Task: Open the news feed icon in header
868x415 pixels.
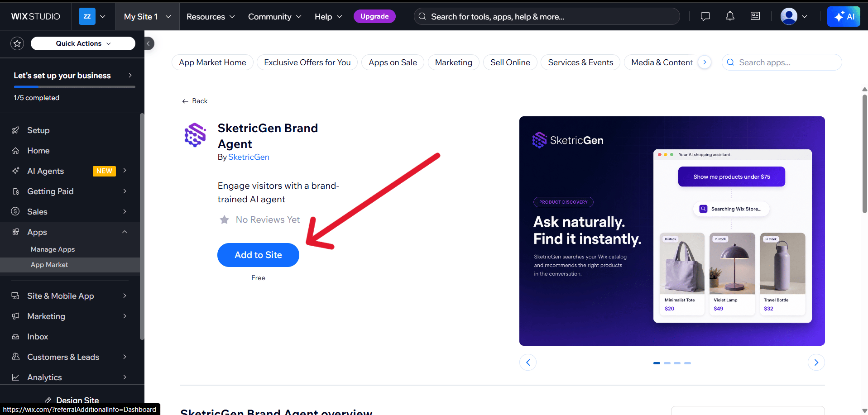Action: 755,16
